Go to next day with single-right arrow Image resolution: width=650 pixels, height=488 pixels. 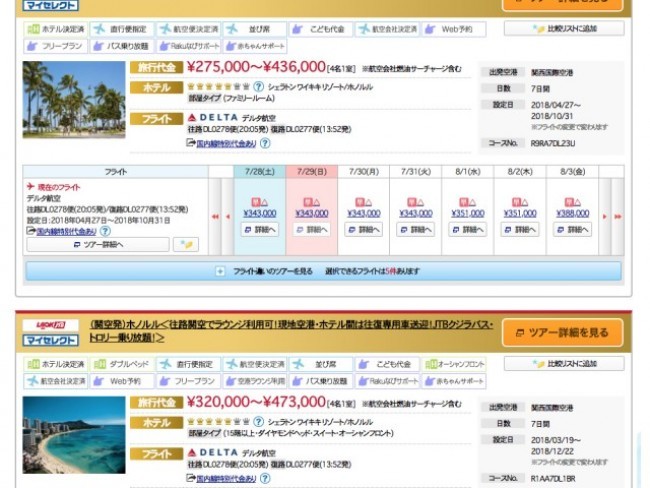[x=604, y=216]
